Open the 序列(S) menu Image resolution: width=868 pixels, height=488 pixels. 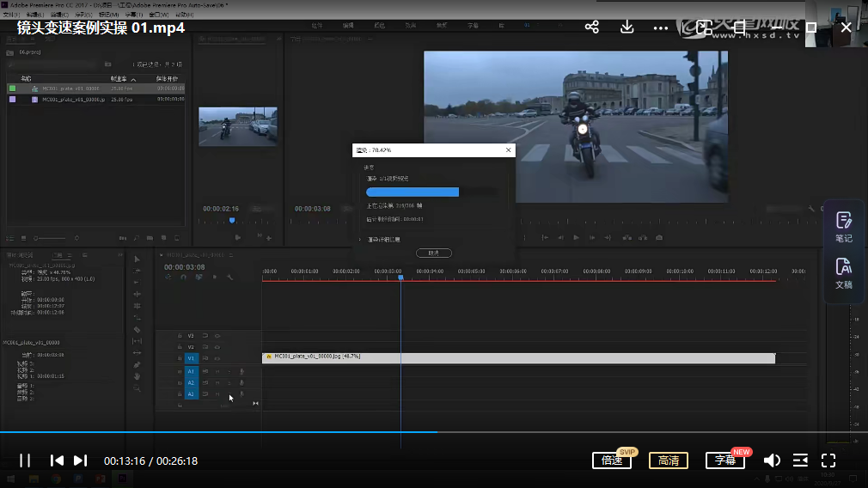[x=83, y=15]
